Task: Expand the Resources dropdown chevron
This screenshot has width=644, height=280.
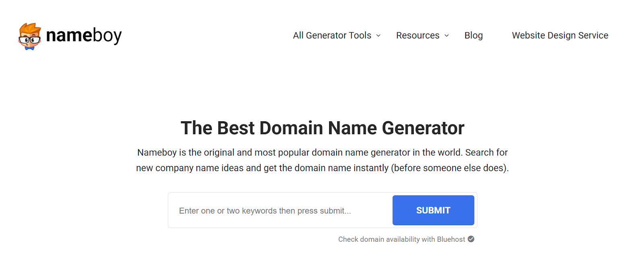Action: [446, 36]
